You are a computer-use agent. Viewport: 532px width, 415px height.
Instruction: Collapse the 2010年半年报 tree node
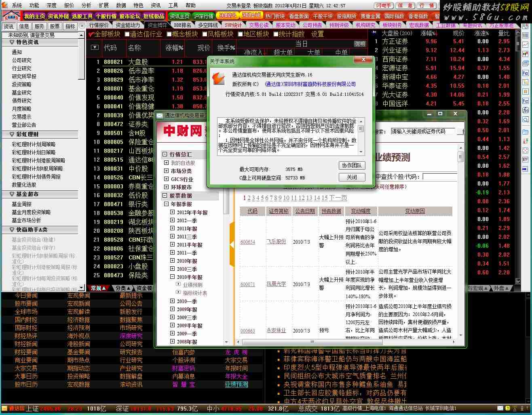click(172, 277)
